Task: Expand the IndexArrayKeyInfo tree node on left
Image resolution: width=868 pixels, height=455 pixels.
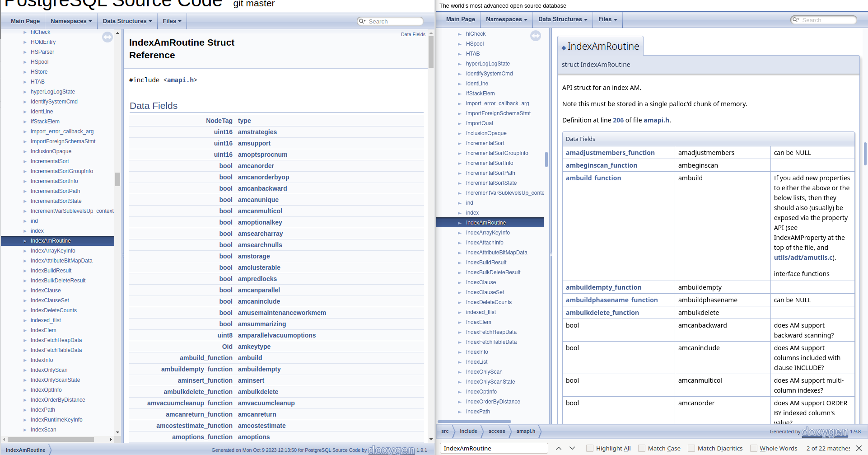Action: tap(25, 251)
